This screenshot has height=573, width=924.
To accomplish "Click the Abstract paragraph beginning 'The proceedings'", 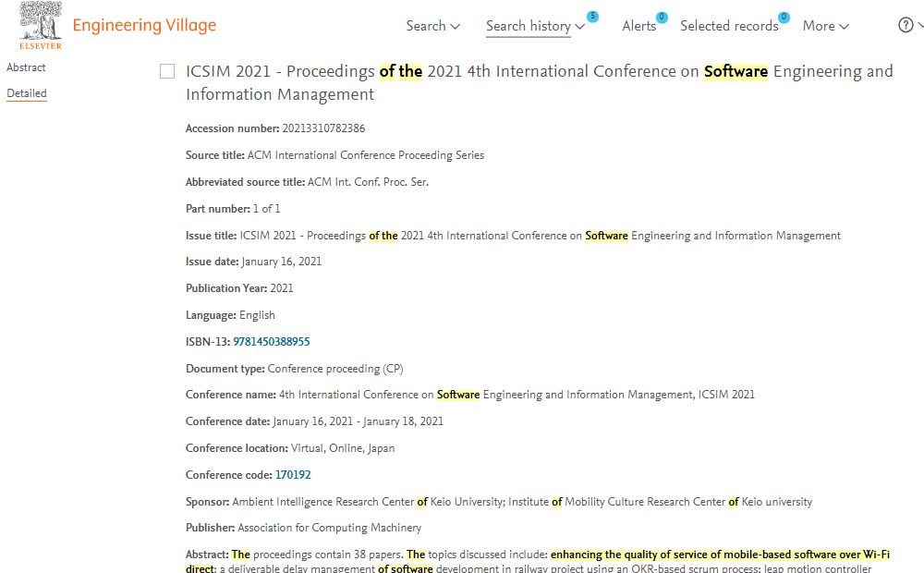I will (538, 561).
